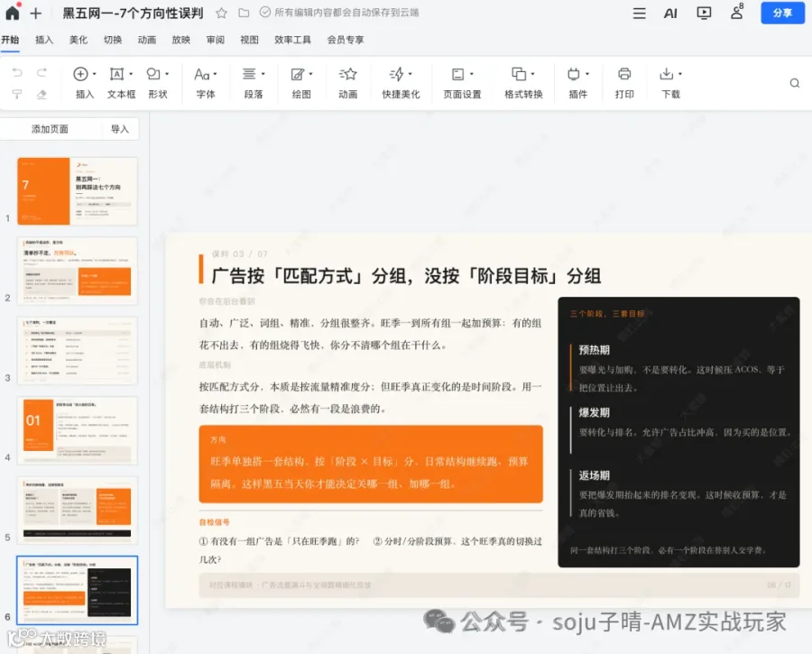Click the blue 分享 button
The height and width of the screenshot is (654, 812).
(782, 13)
